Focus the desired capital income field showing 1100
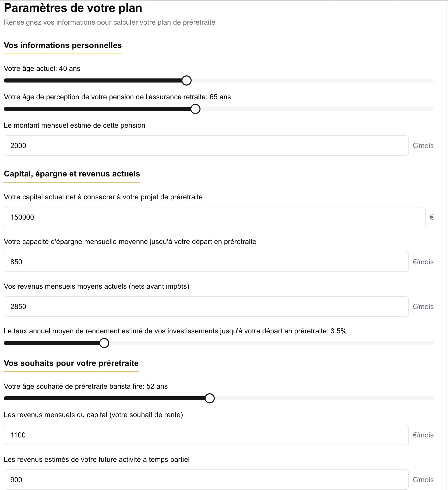448x490 pixels. click(x=206, y=435)
